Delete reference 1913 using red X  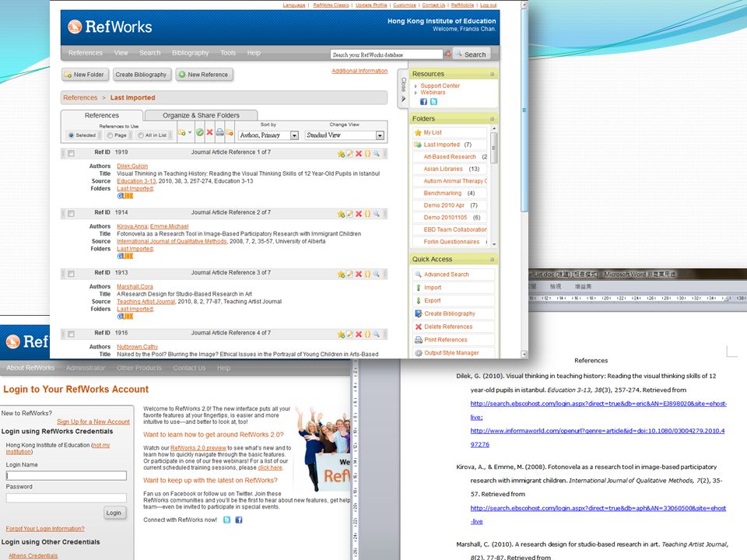[x=359, y=275]
